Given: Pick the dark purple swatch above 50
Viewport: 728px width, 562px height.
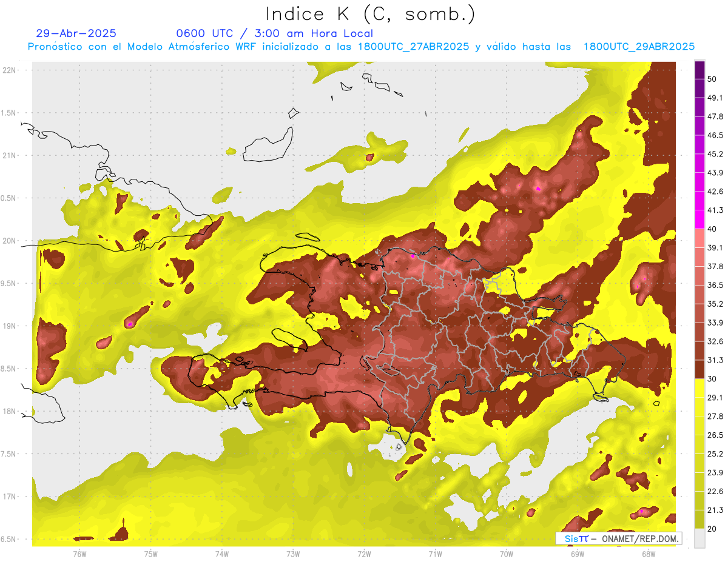Looking at the screenshot, I should point(699,70).
